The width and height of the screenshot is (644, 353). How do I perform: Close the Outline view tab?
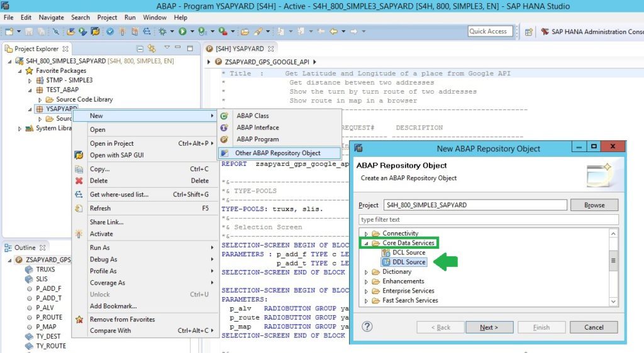tap(42, 247)
